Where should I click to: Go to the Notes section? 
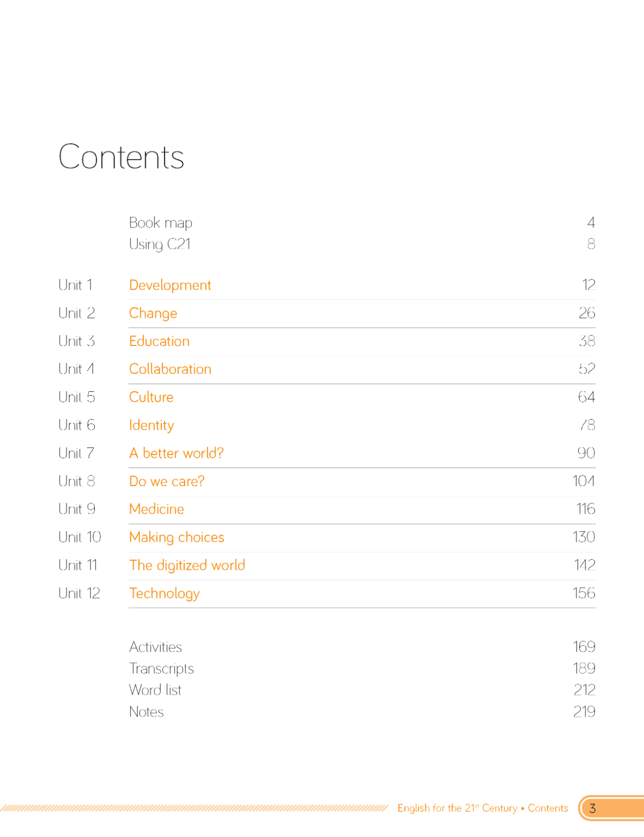coord(146,712)
